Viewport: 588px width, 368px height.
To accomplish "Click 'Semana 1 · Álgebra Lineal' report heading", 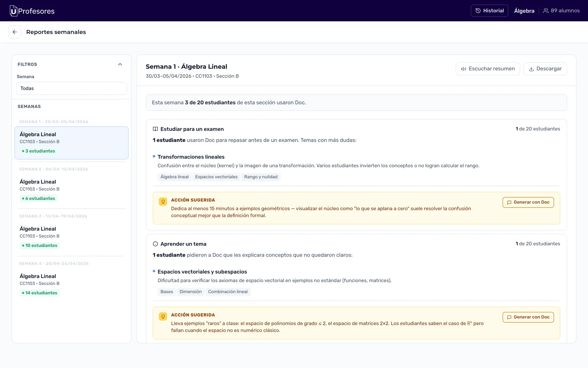I will [x=186, y=67].
